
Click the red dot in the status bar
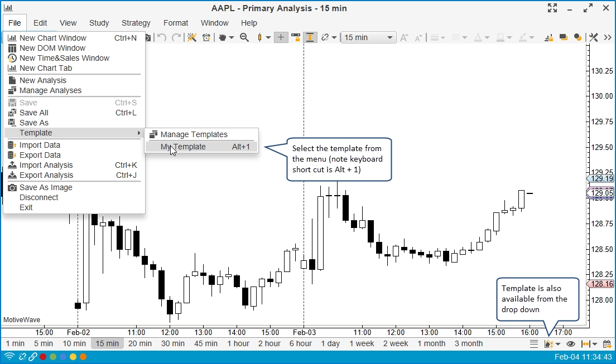43,357
